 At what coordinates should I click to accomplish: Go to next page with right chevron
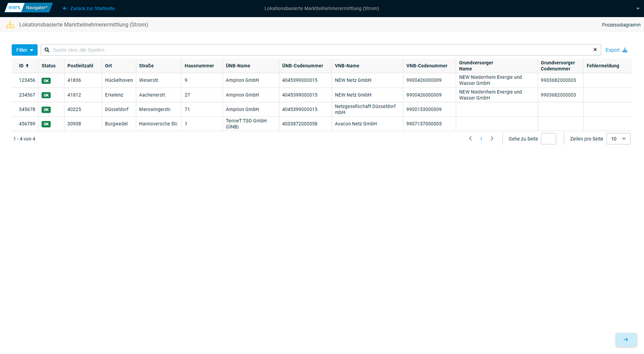[x=492, y=139]
